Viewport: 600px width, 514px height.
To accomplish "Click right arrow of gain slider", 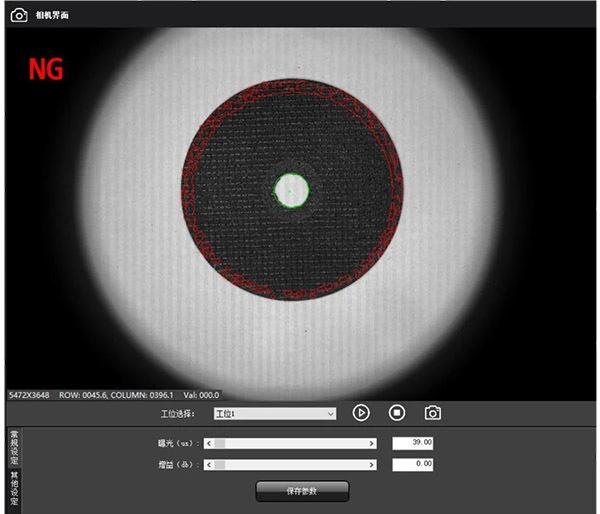I will click(371, 465).
